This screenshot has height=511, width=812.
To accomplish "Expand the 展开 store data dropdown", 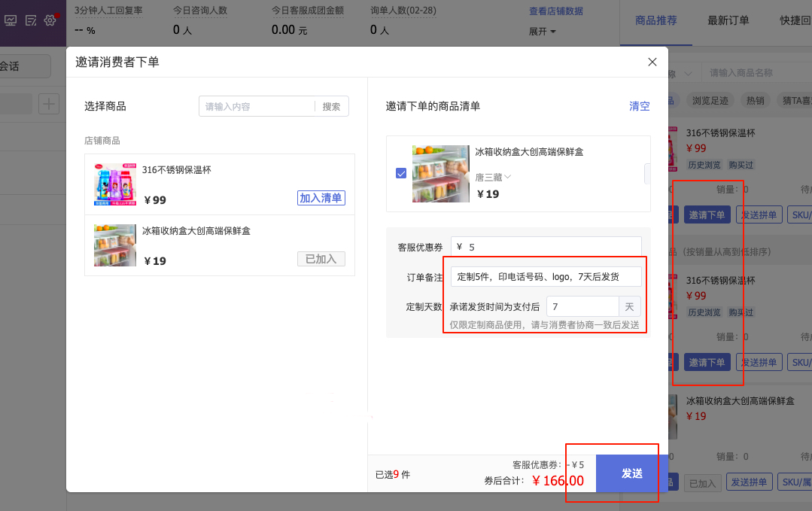I will pyautogui.click(x=543, y=32).
